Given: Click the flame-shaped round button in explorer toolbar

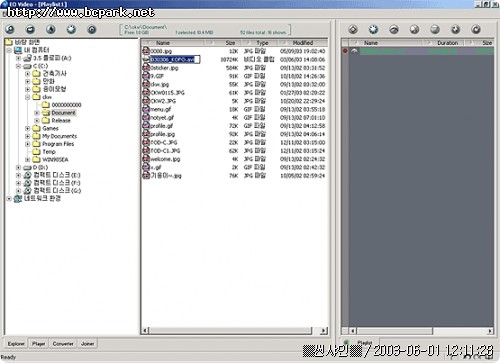Looking at the screenshot, I should [51, 30].
